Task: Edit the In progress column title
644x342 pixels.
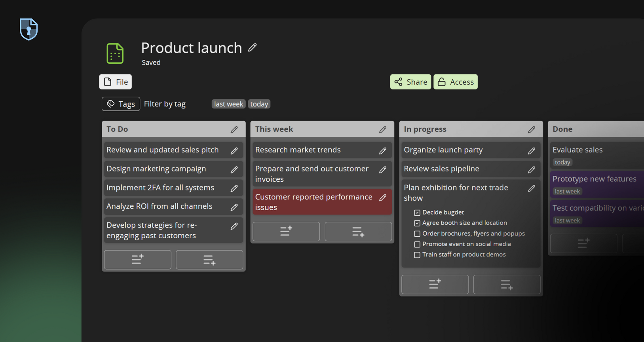Action: coord(531,129)
